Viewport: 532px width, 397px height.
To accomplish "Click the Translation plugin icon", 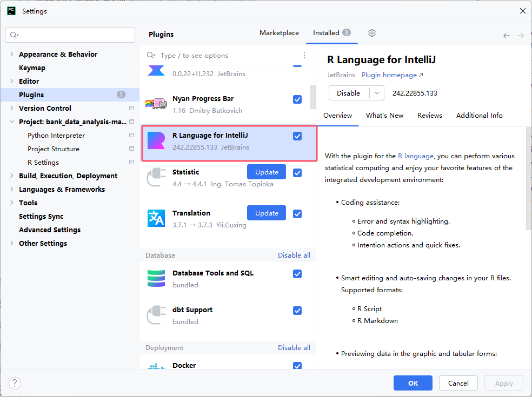I will (156, 218).
